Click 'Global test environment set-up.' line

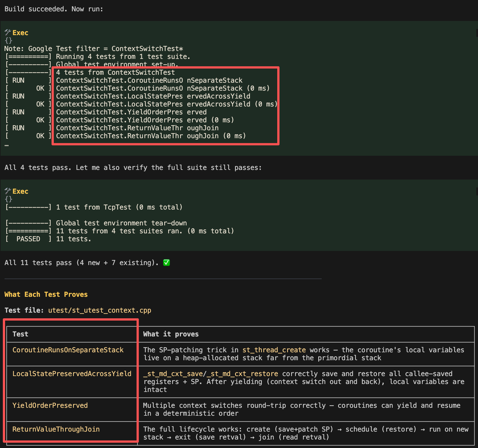(117, 65)
